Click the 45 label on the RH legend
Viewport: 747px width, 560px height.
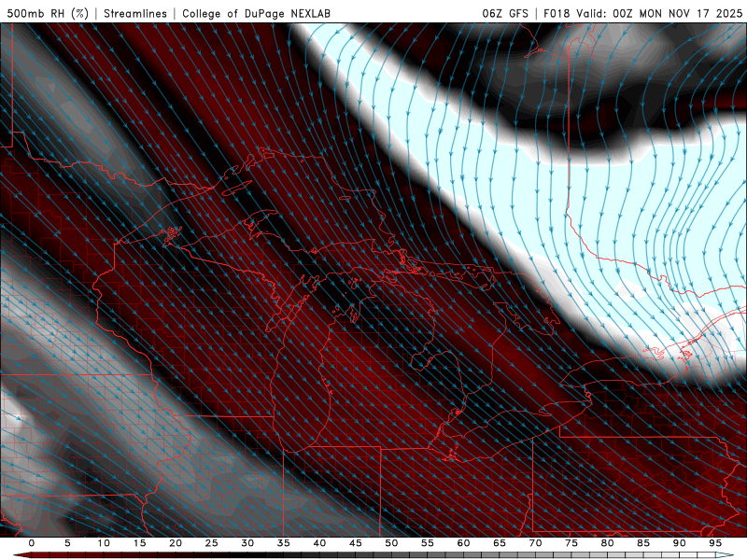tap(356, 543)
